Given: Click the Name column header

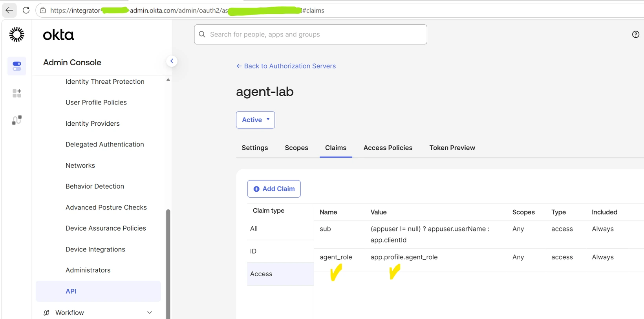Looking at the screenshot, I should point(328,212).
